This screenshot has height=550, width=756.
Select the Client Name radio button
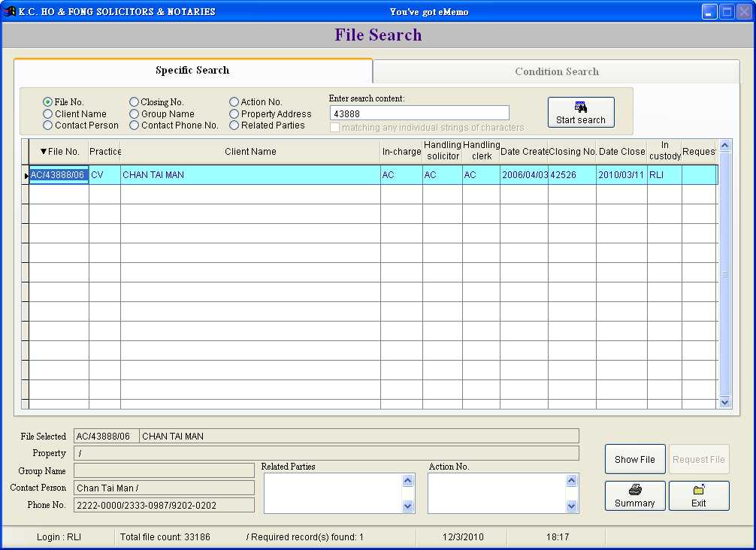click(48, 114)
